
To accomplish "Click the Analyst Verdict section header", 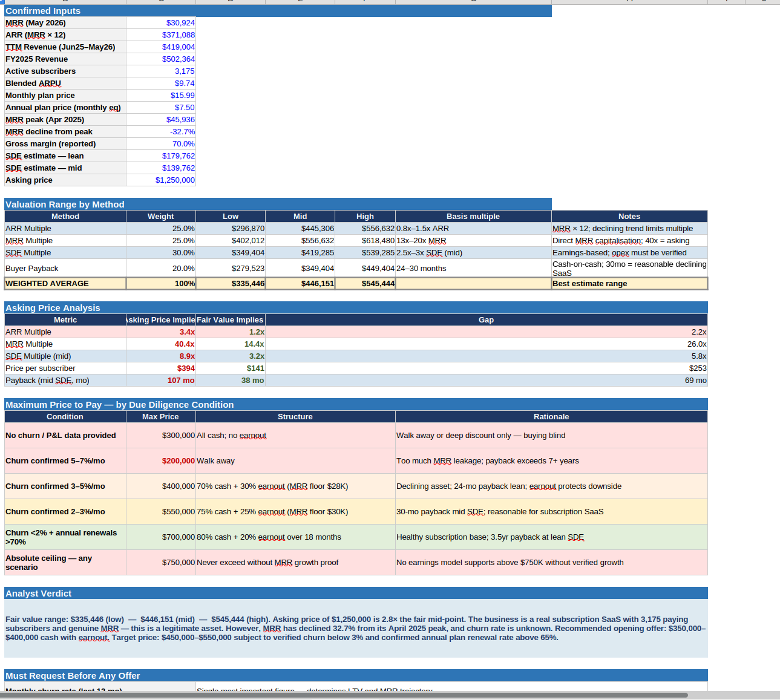I will (356, 594).
